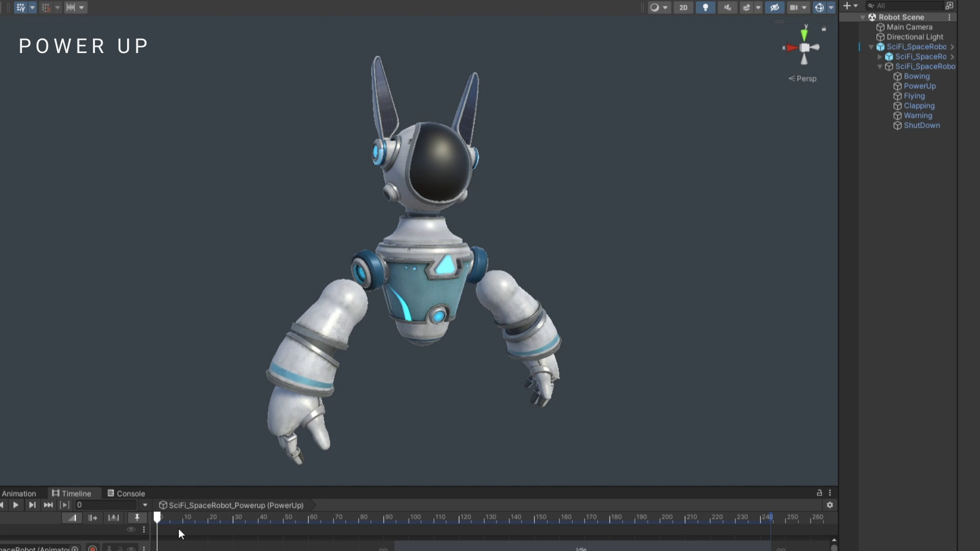Toggle 2D scene view mode

(x=683, y=7)
